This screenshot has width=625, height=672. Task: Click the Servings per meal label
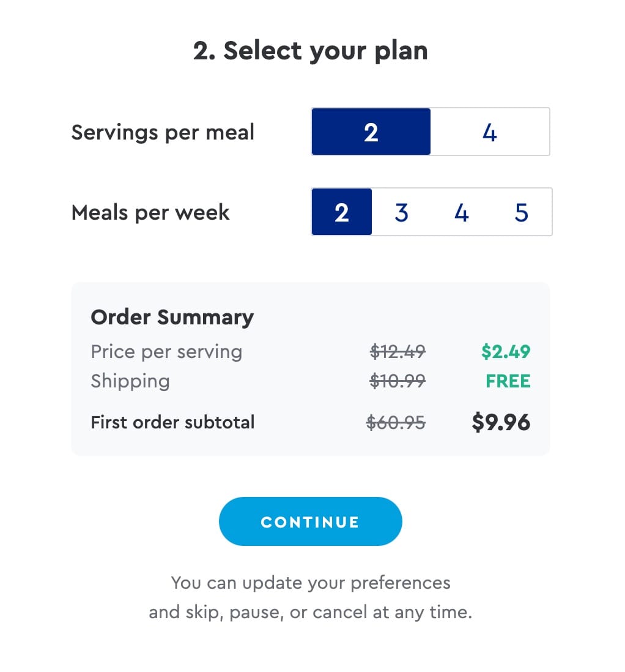[x=163, y=132]
